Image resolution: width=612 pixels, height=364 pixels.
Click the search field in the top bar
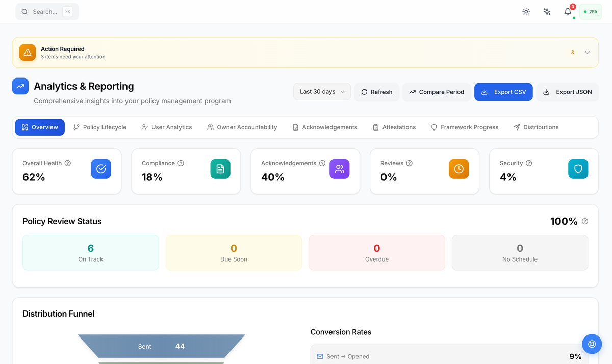[46, 11]
